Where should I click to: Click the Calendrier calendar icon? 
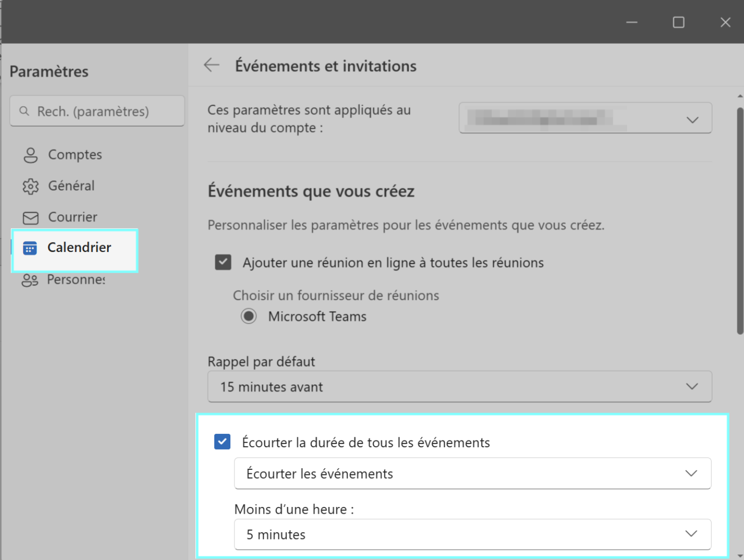click(x=30, y=248)
